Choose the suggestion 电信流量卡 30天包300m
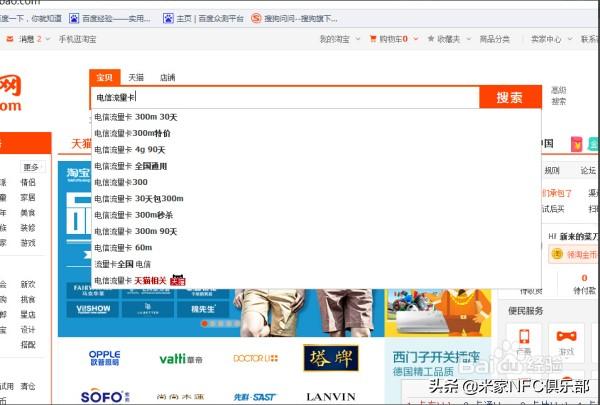 tap(316, 199)
